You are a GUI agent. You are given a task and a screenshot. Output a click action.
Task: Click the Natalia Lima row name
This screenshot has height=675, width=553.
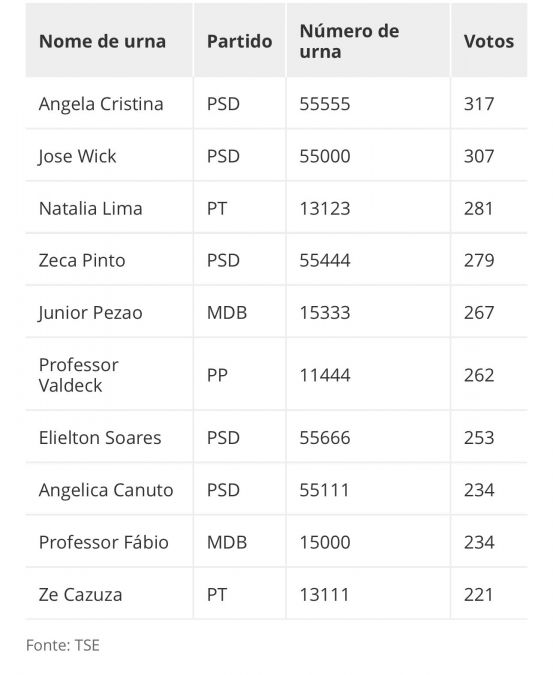90,209
